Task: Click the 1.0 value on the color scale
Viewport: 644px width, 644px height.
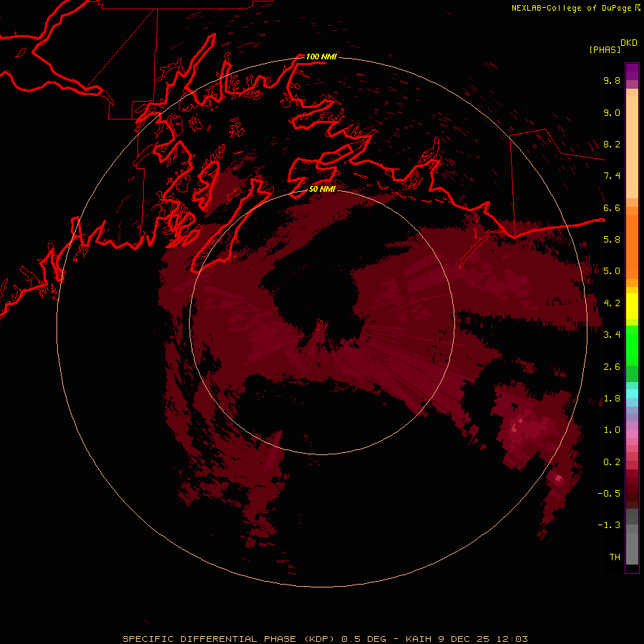Action: [x=612, y=429]
